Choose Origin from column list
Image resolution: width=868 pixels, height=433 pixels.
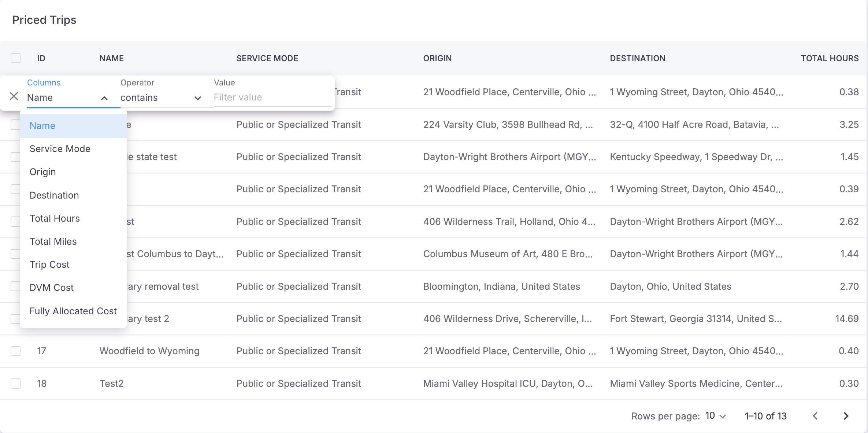pyautogui.click(x=43, y=172)
